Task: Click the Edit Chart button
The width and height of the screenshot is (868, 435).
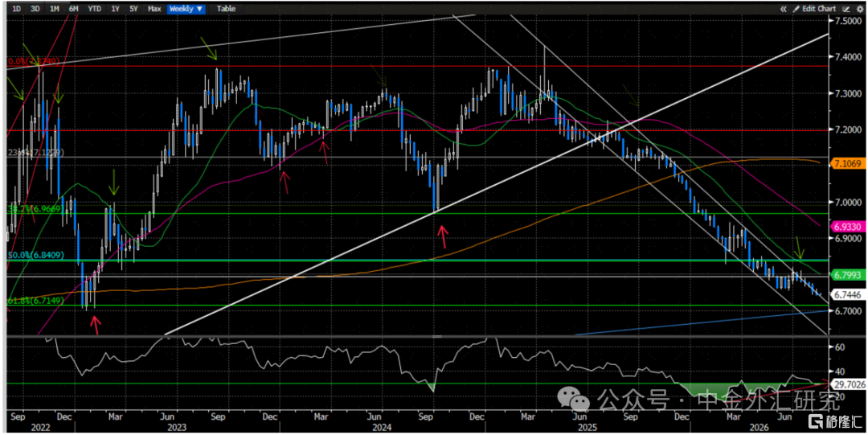Action: click(x=813, y=9)
